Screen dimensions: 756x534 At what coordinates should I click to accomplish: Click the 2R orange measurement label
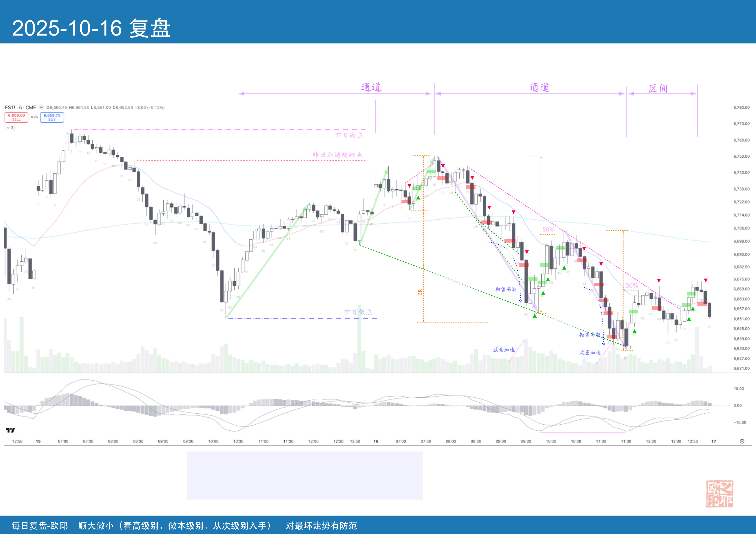420,292
